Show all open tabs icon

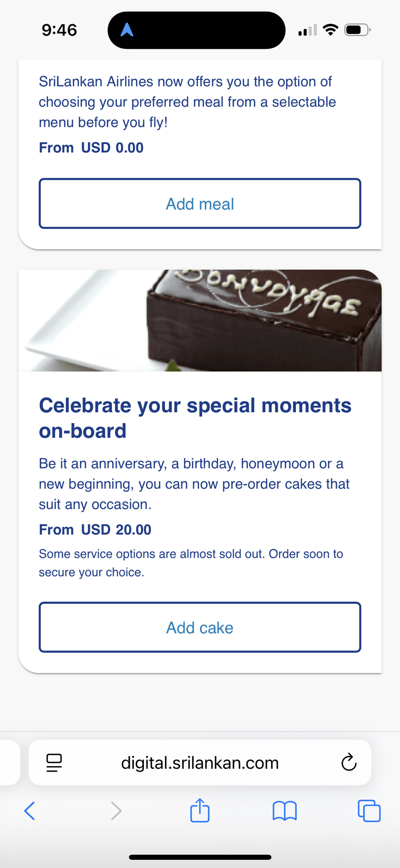coord(369,811)
